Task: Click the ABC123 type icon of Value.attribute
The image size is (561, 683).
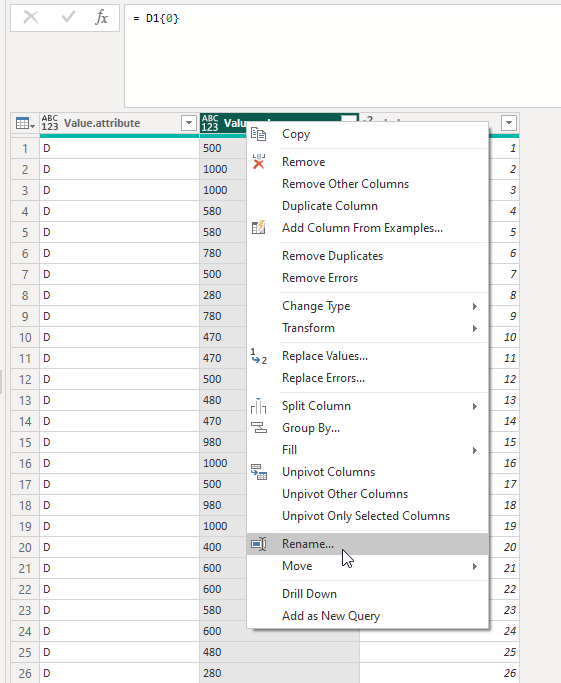Action: coord(50,123)
